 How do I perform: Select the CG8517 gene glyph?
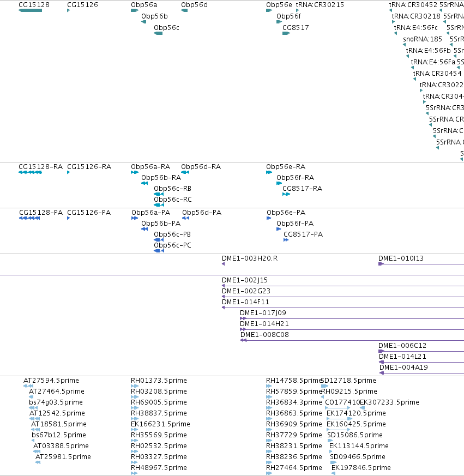point(286,33)
